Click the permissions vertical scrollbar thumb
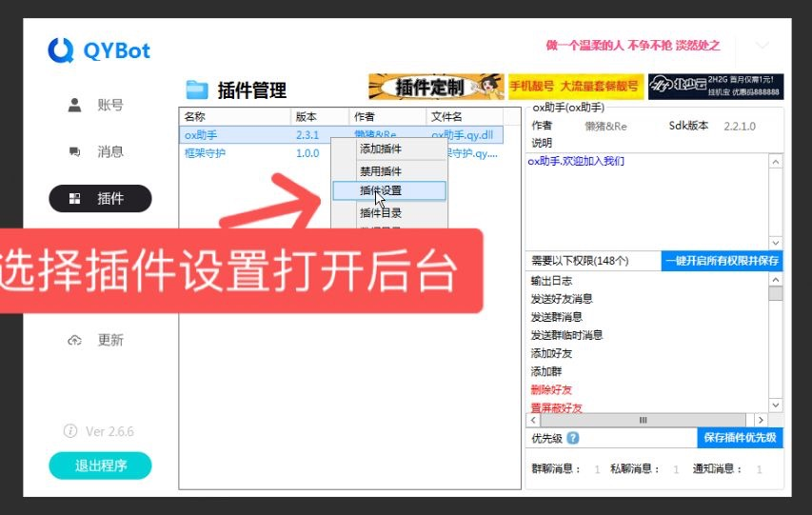Screen dimensions: 812x515 tap(775, 294)
